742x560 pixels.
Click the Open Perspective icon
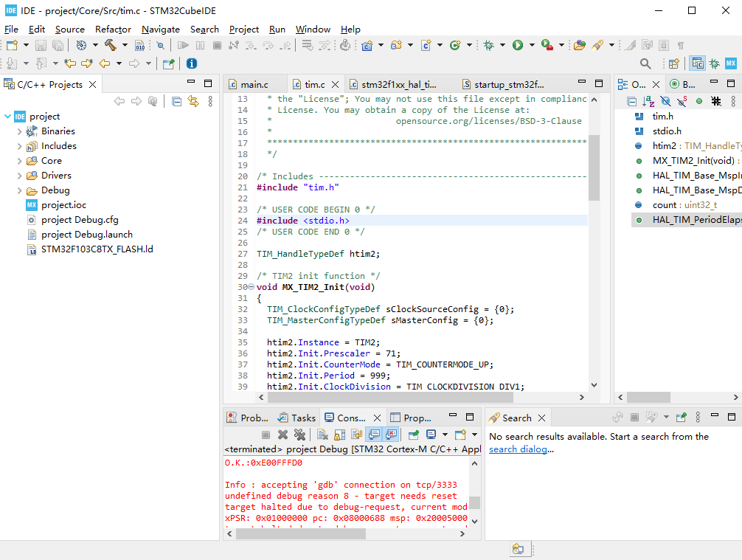[674, 63]
